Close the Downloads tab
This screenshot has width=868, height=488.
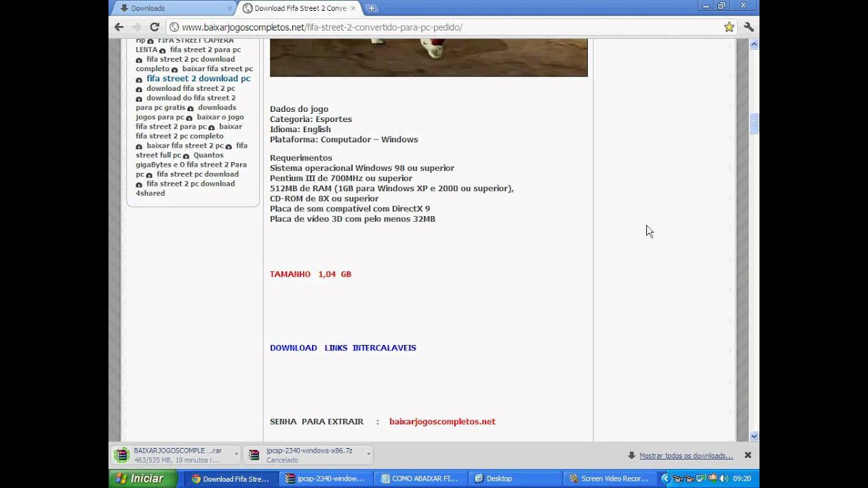(230, 8)
